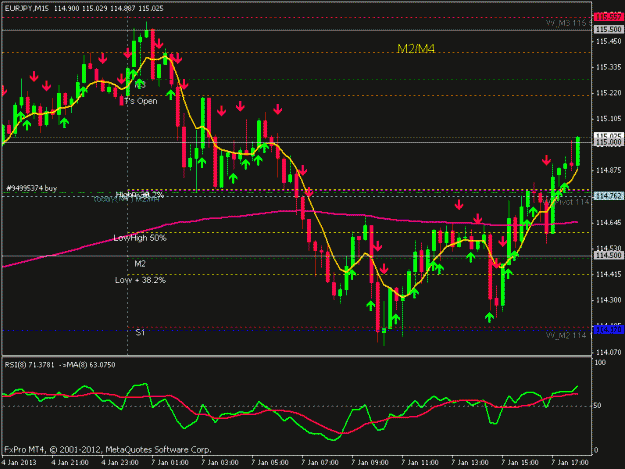Select the 114.645 price scale value
The image size is (625, 469).
point(609,222)
